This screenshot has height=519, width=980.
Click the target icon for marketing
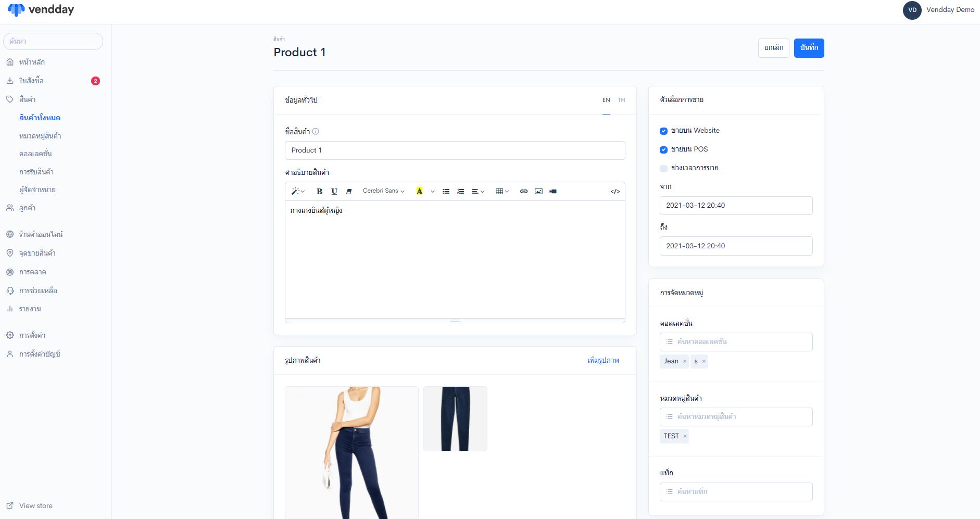[10, 272]
